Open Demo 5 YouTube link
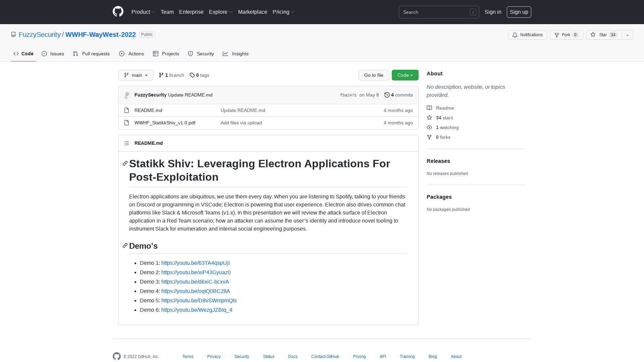The image size is (644, 362). tap(199, 300)
